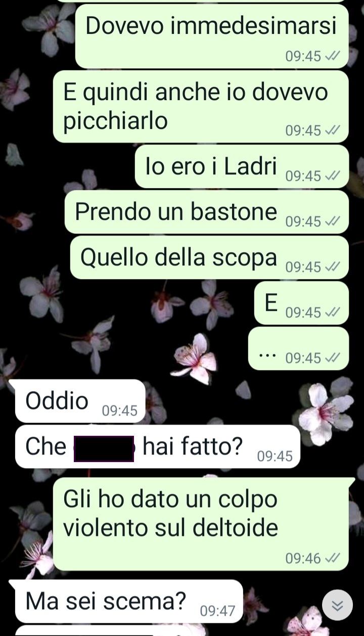364x636 pixels.
Task: Tap double checkmarks beside 'Io ero i Ladri'
Action: pyautogui.click(x=332, y=176)
